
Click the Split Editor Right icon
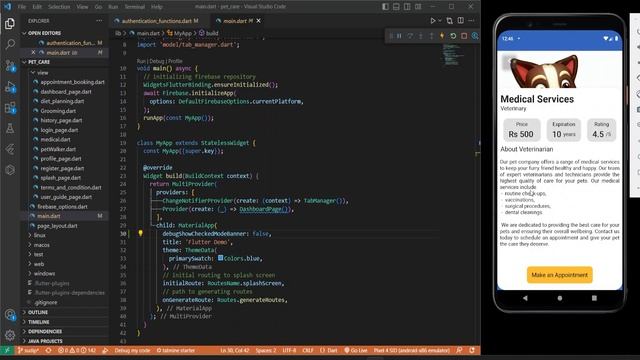pos(461,20)
